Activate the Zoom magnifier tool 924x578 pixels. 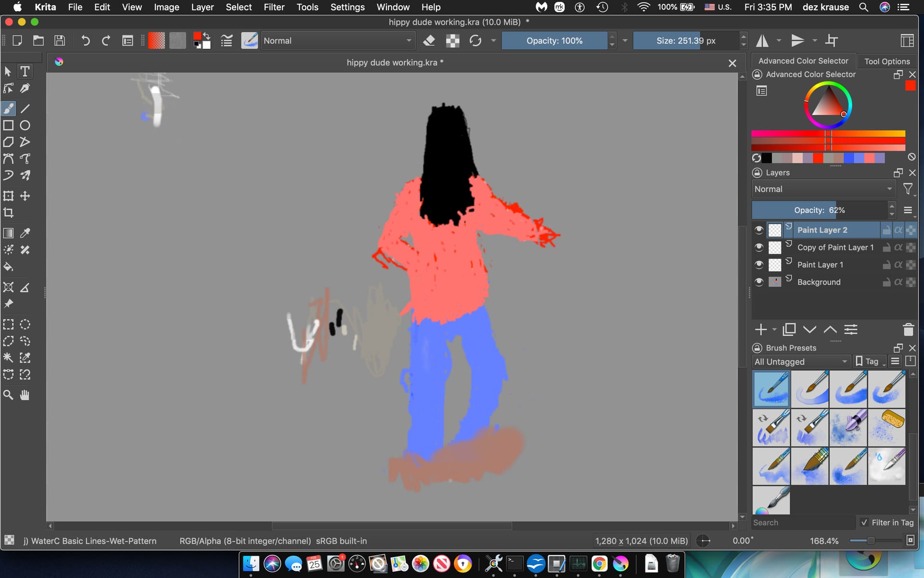(8, 395)
